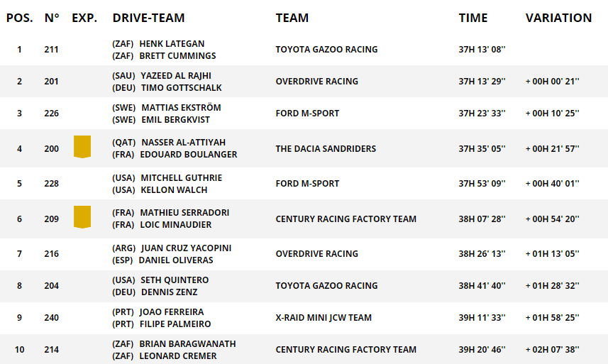Select the Toyota Gazoo Racing team in row 1
The image size is (608, 364).
[326, 50]
